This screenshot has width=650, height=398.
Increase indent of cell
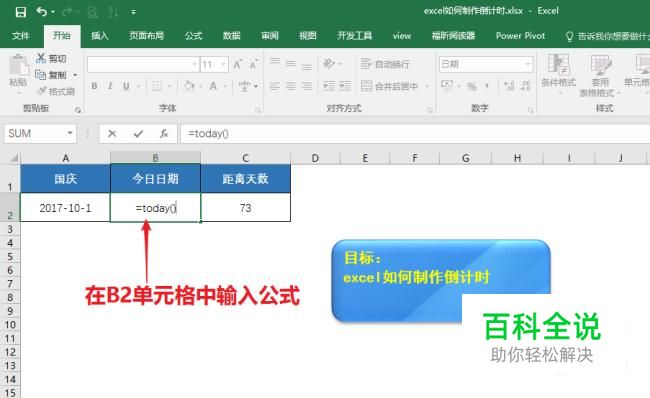(345, 86)
